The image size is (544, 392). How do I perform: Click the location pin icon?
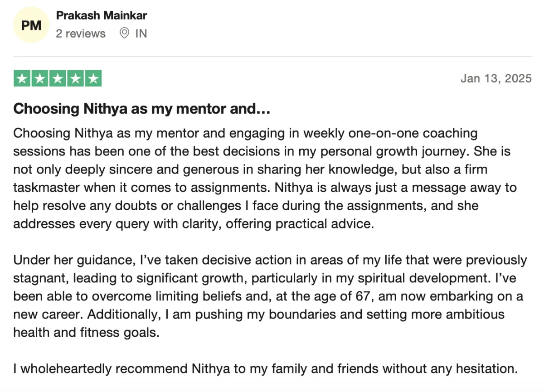pyautogui.click(x=124, y=33)
